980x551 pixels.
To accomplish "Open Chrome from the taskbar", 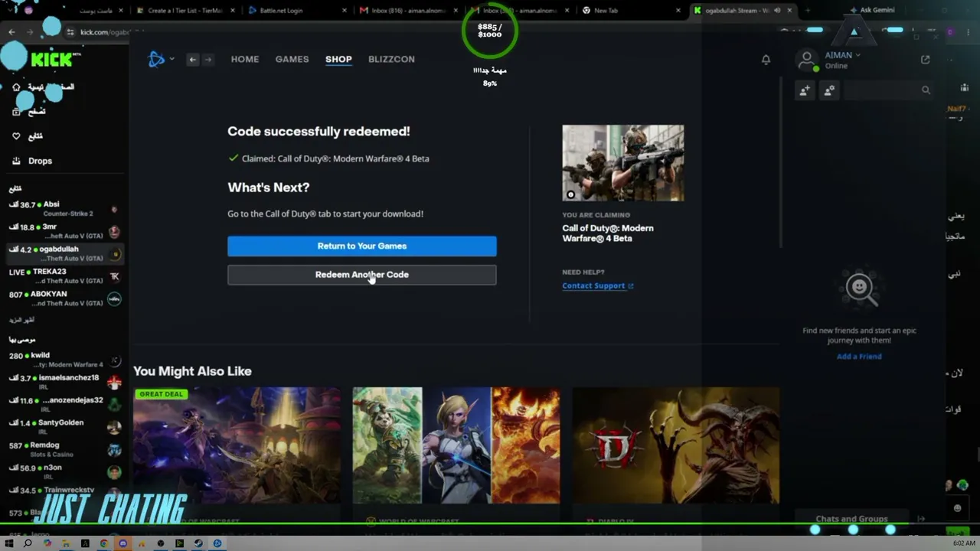I will tap(103, 543).
